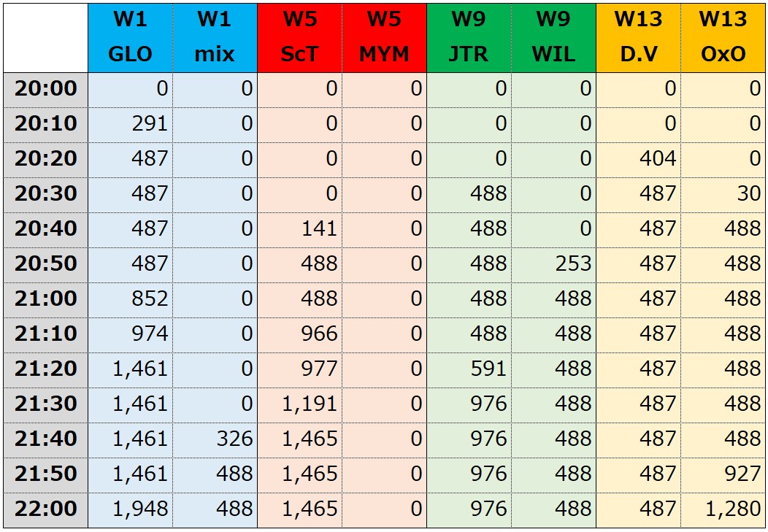Click the 404 cell under W13 D.V

pyautogui.click(x=639, y=160)
